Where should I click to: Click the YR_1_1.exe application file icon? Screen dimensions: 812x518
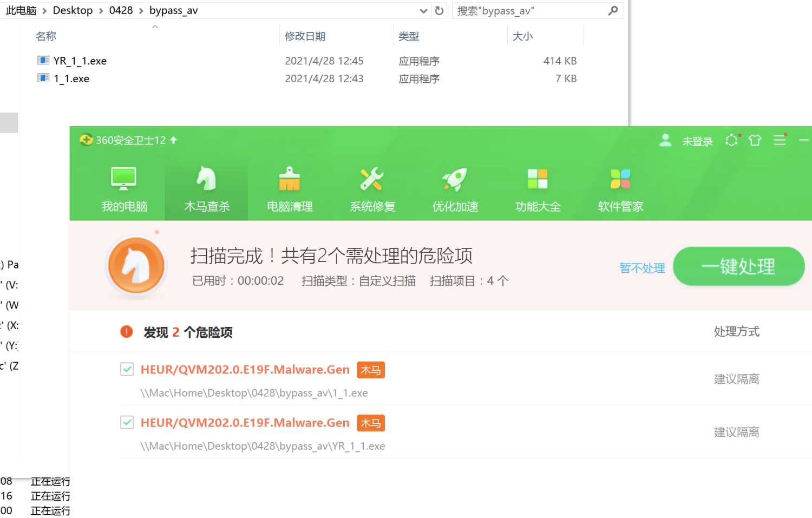point(43,60)
